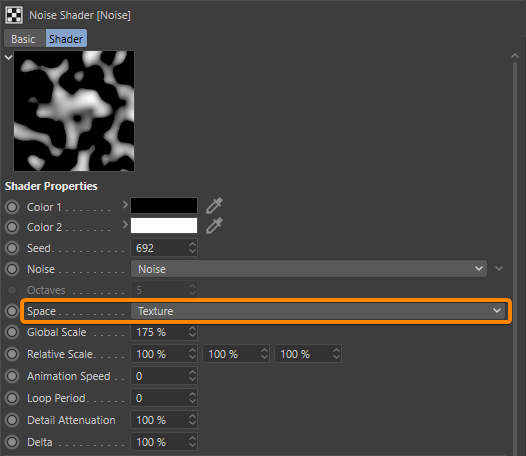Open the Noise type dropdown
This screenshot has height=456, width=526.
point(309,269)
